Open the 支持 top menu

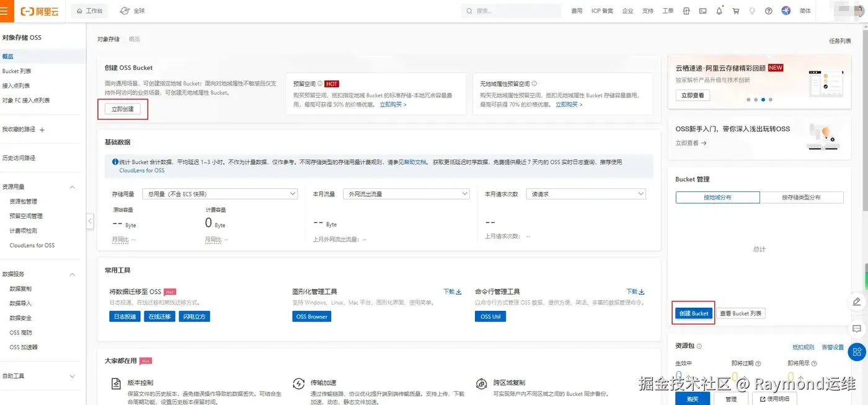[647, 11]
